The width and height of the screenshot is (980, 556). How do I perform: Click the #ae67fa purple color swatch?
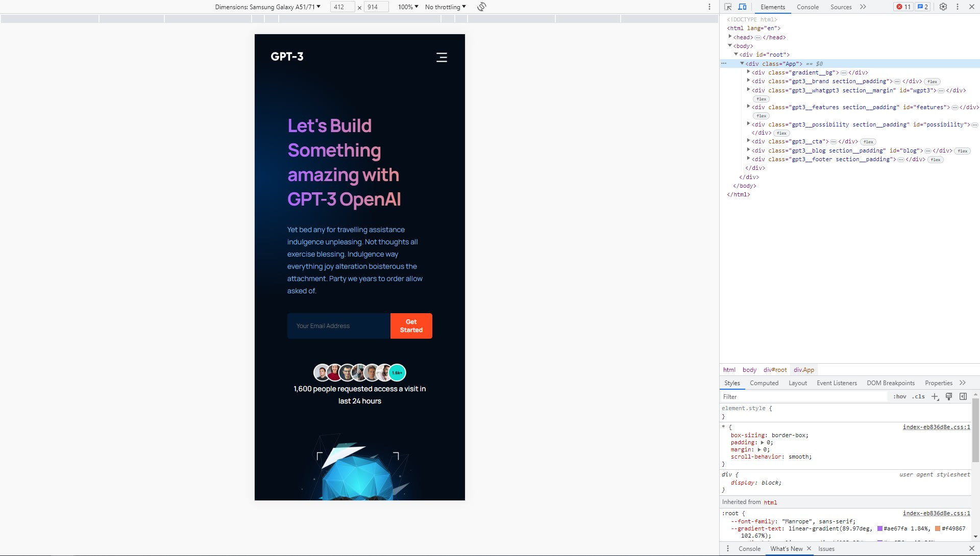click(x=880, y=528)
